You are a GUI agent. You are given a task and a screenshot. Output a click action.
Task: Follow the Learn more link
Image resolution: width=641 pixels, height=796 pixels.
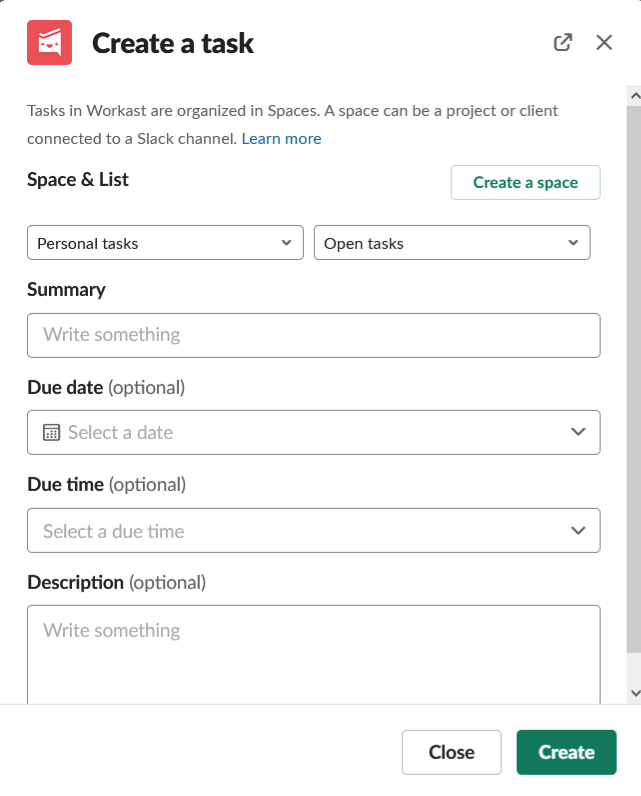[281, 139]
